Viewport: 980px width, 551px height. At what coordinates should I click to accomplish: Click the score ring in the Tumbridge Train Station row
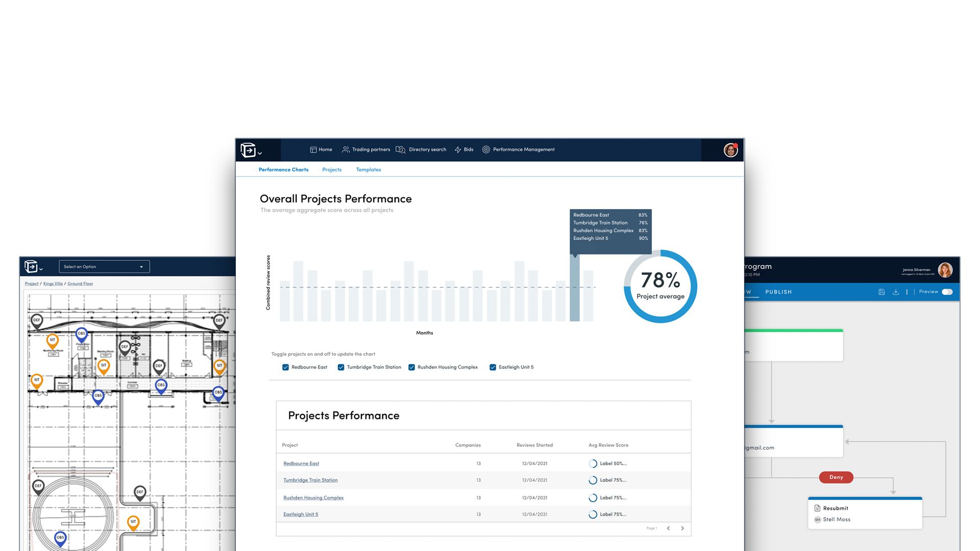pos(593,480)
